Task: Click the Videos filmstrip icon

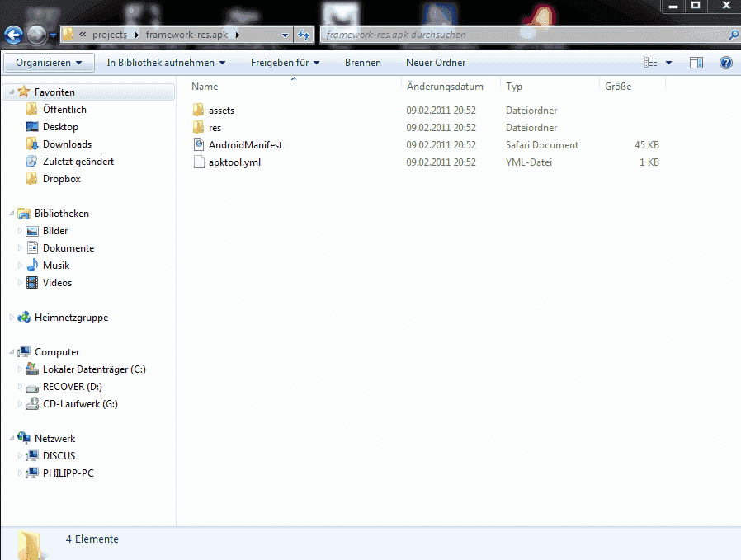Action: click(31, 283)
